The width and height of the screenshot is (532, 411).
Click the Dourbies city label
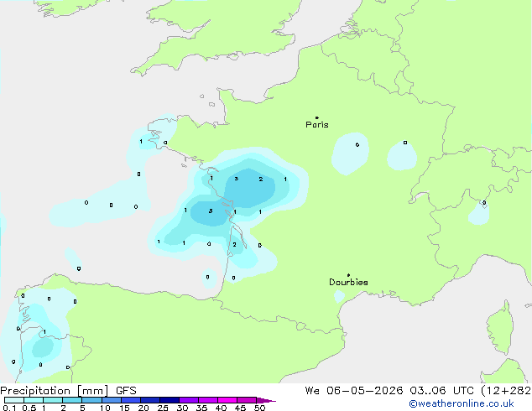348,282
